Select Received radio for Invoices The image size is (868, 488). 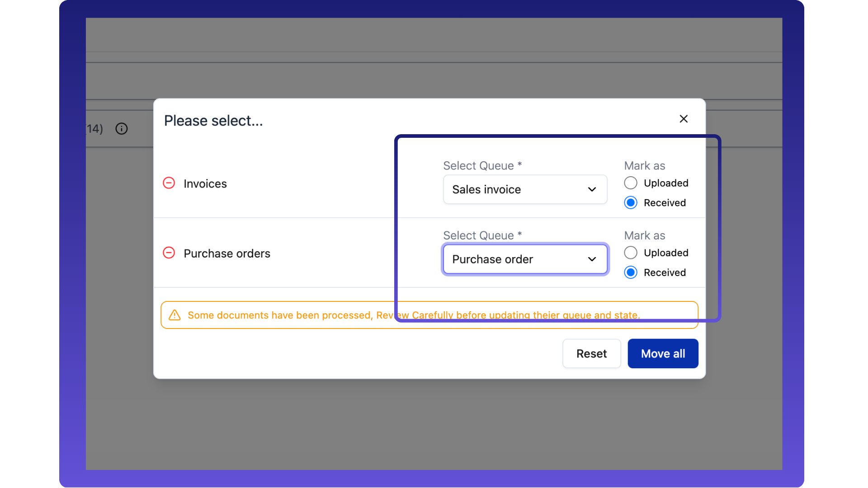[631, 202]
